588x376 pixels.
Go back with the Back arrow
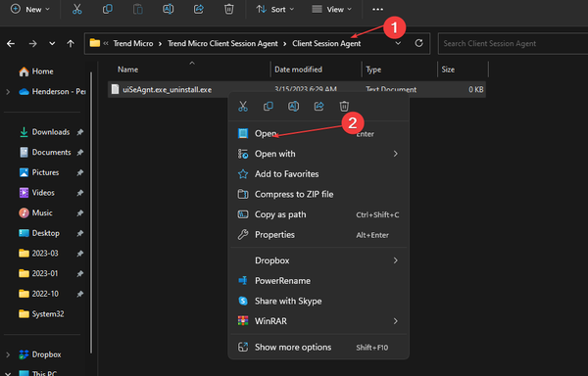tap(11, 44)
